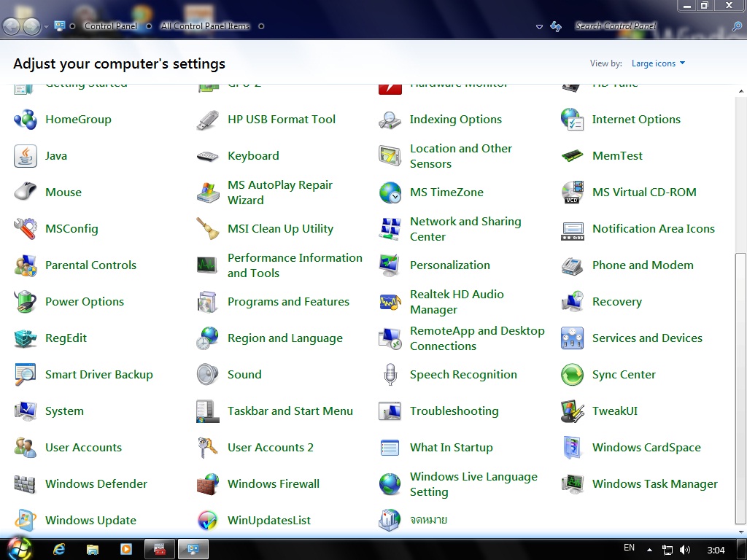747x560 pixels.
Task: Open the Region and Language link
Action: tap(285, 338)
